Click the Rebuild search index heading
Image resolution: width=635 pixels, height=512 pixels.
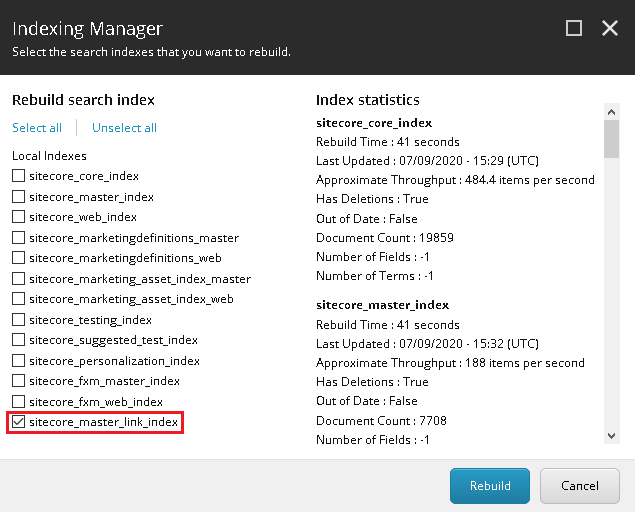[x=83, y=100]
